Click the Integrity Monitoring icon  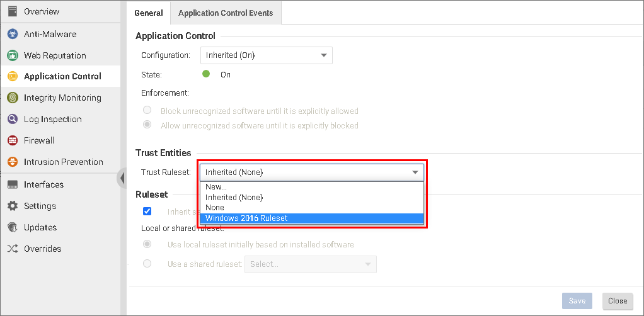click(x=12, y=98)
